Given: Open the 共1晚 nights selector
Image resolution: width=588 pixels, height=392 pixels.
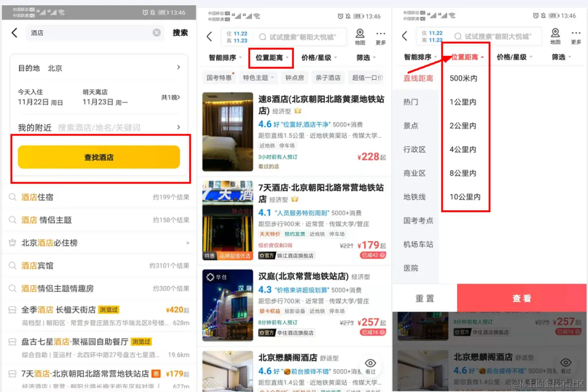Looking at the screenshot, I should 170,98.
